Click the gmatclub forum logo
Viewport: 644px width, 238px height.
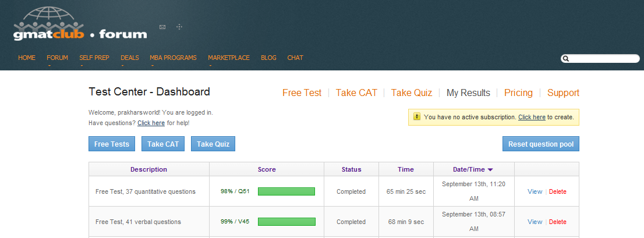(80, 24)
